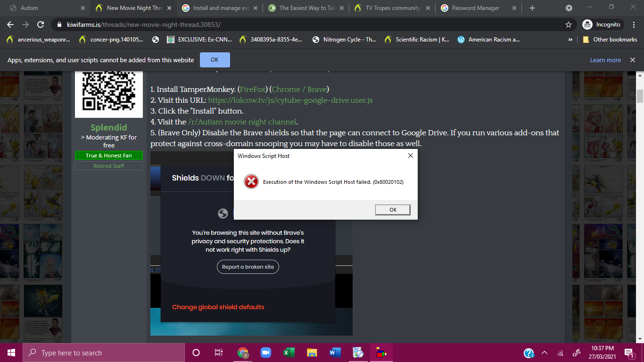Open Word from the taskbar
Screen dimensions: 644x362
click(335, 353)
